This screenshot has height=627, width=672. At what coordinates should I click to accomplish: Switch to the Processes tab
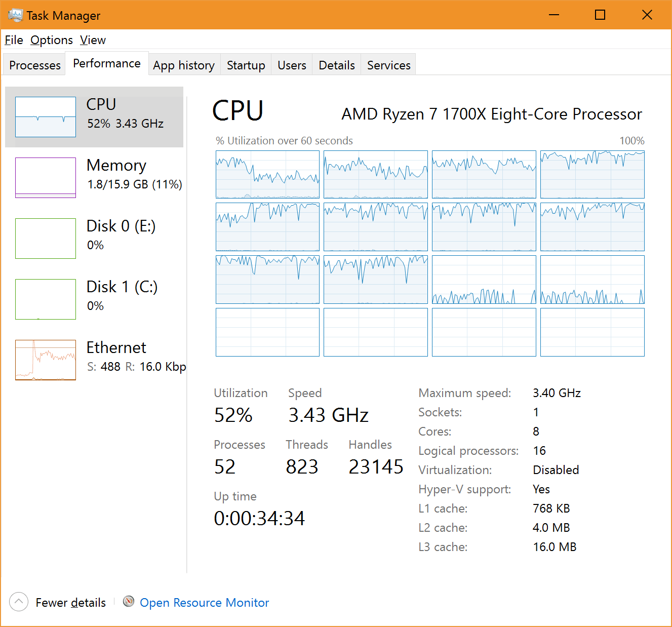35,65
